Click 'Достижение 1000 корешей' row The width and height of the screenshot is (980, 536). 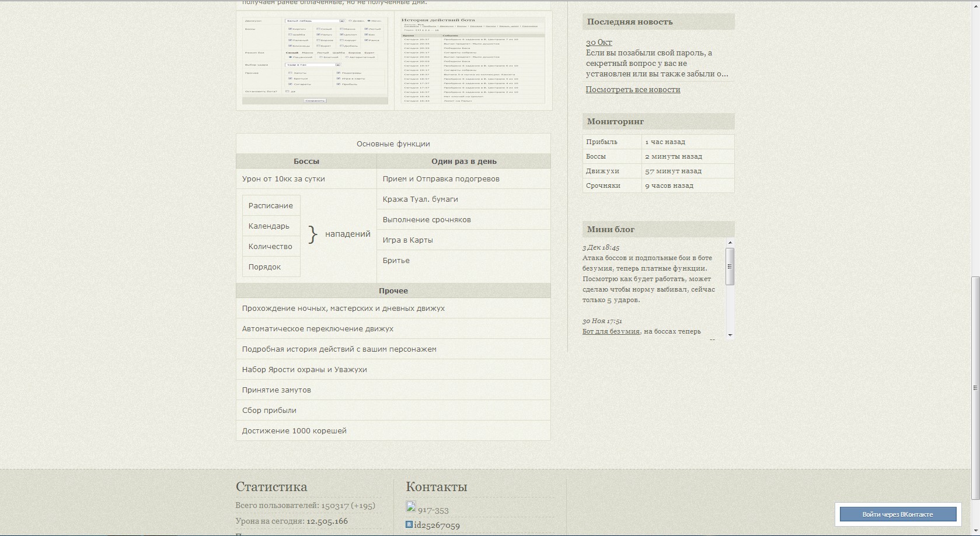point(393,430)
